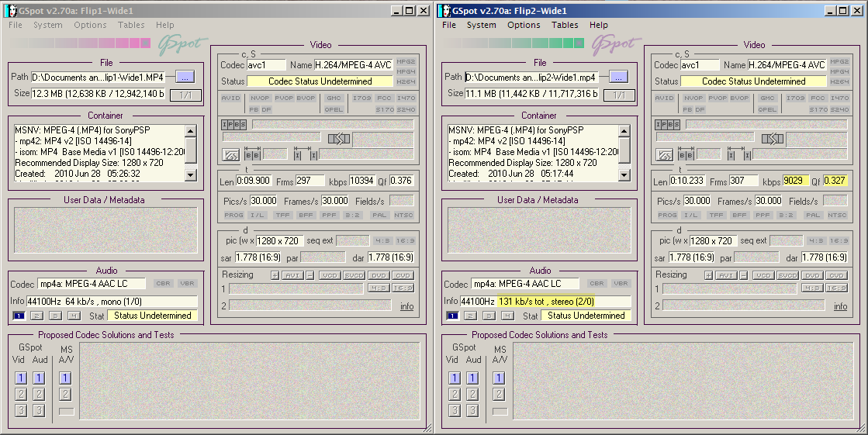This screenshot has width=868, height=435.
Task: Click the I-I spacing icon in Flip2-Wide1
Action: point(739,155)
